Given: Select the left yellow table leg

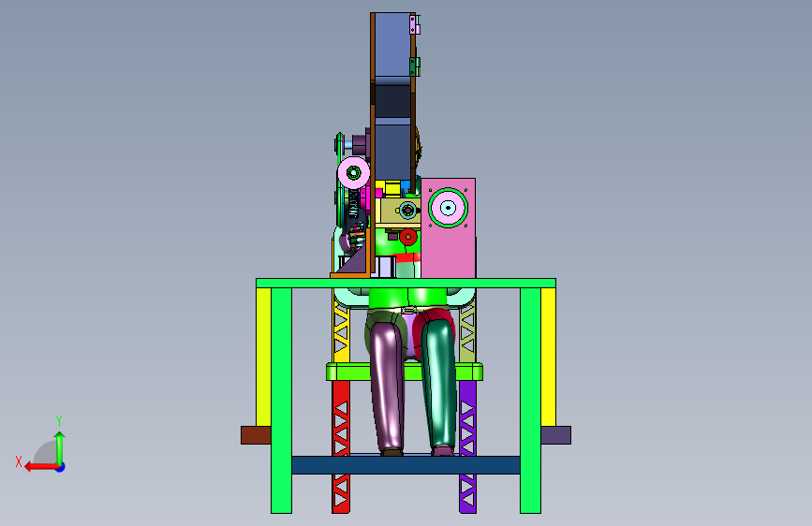Looking at the screenshot, I should point(263,358).
